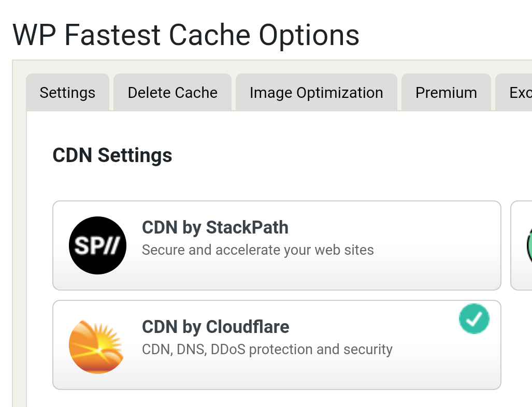
Task: Click the partially visible logo at right edge
Action: [x=529, y=245]
